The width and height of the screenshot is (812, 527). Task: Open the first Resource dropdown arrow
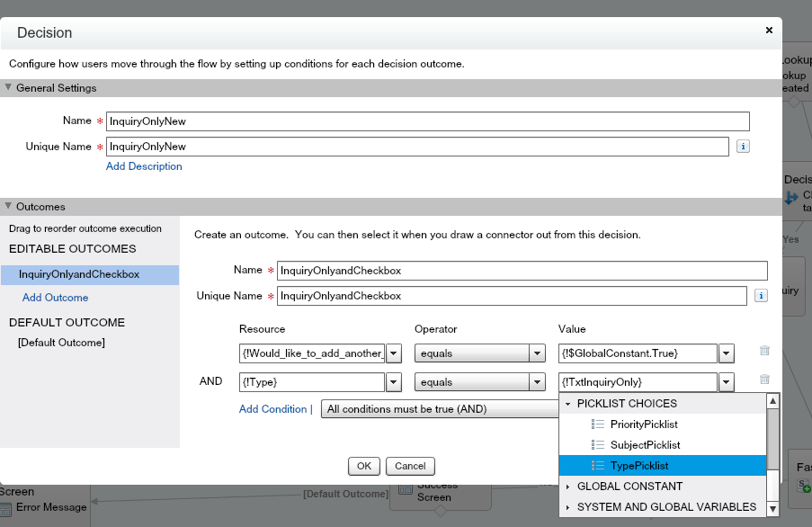[x=394, y=353]
